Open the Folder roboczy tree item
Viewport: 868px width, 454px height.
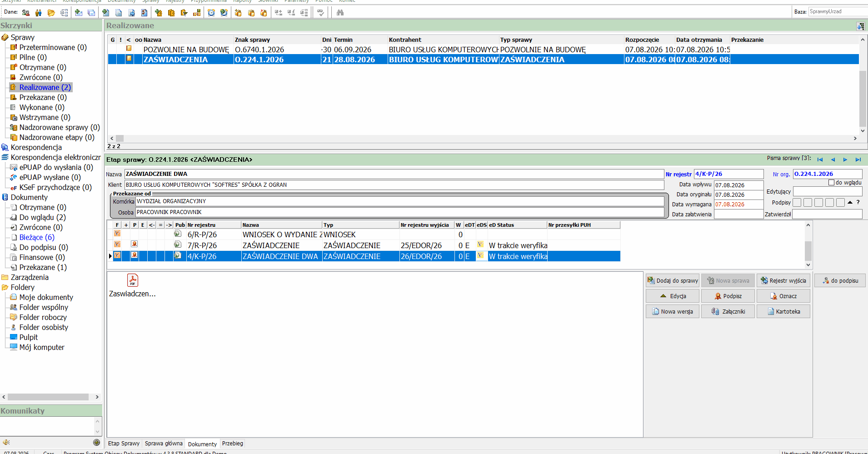point(43,317)
